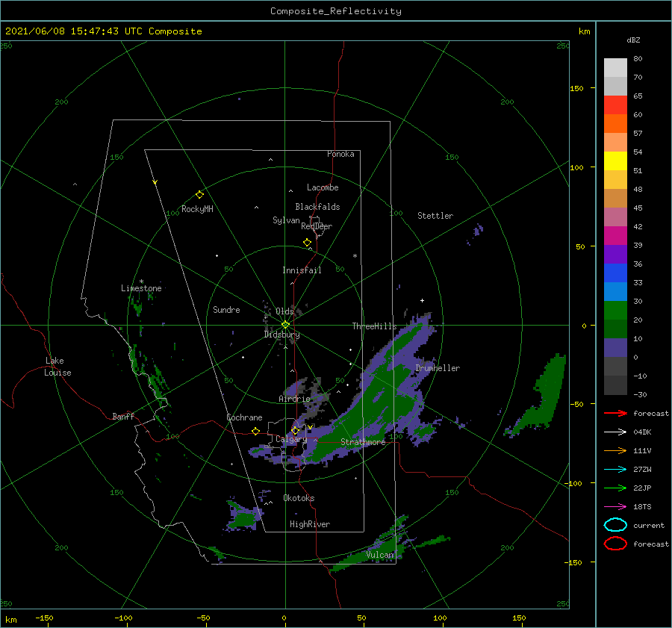Click the yellow diamond at radar center
Screen dimensions: 672x628
click(x=285, y=325)
